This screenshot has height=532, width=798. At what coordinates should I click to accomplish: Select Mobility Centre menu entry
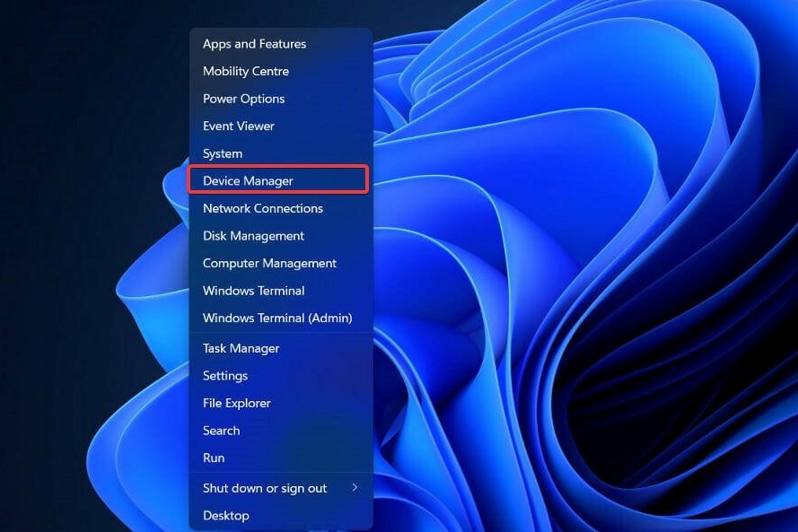click(x=246, y=71)
